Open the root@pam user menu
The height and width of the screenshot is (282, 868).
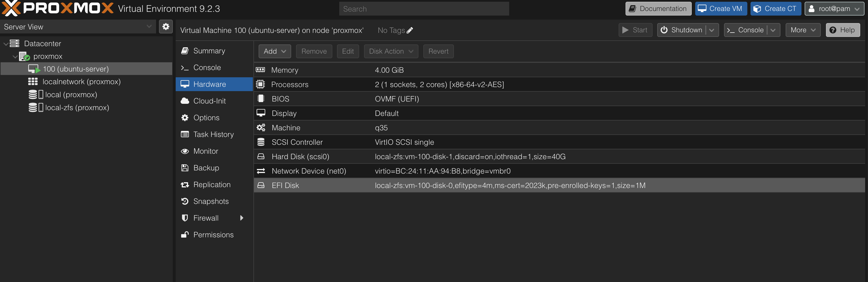click(x=834, y=9)
